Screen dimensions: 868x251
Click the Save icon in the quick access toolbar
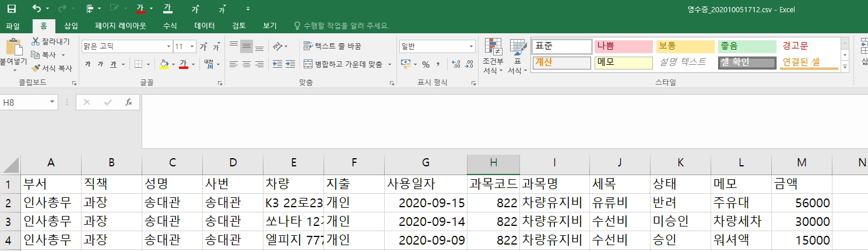[11, 9]
